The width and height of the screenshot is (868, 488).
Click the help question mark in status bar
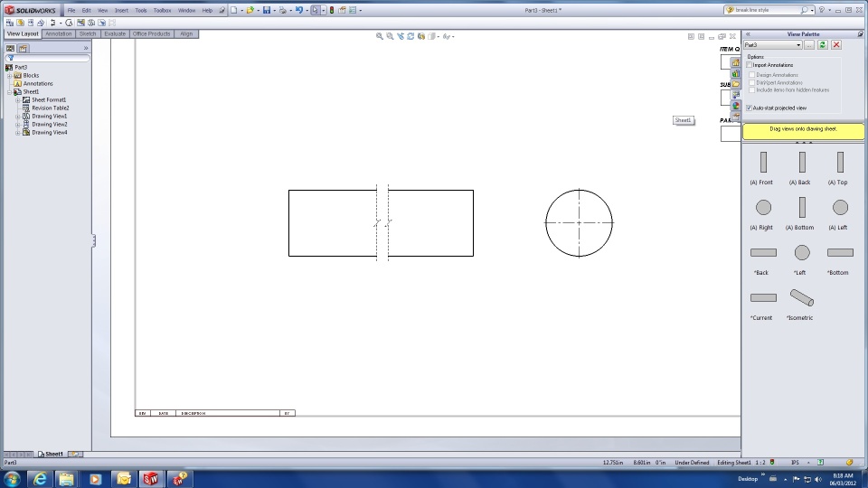pyautogui.click(x=820, y=463)
